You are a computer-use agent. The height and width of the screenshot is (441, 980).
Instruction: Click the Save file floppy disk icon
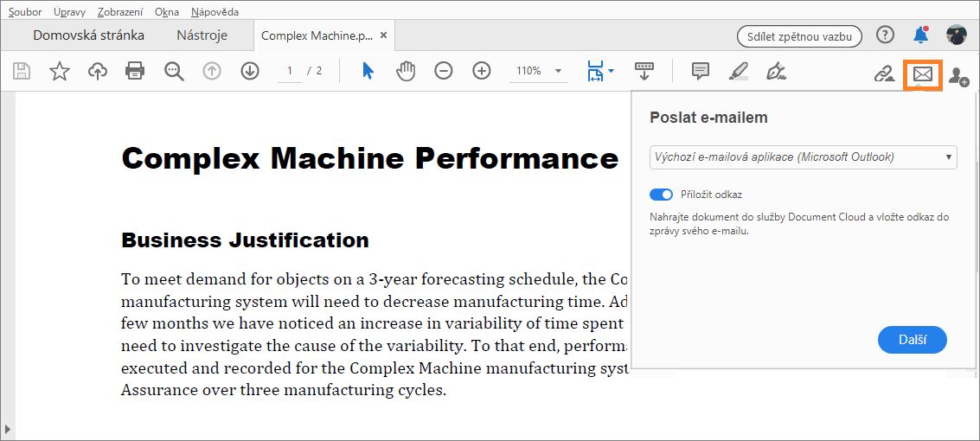pyautogui.click(x=21, y=71)
